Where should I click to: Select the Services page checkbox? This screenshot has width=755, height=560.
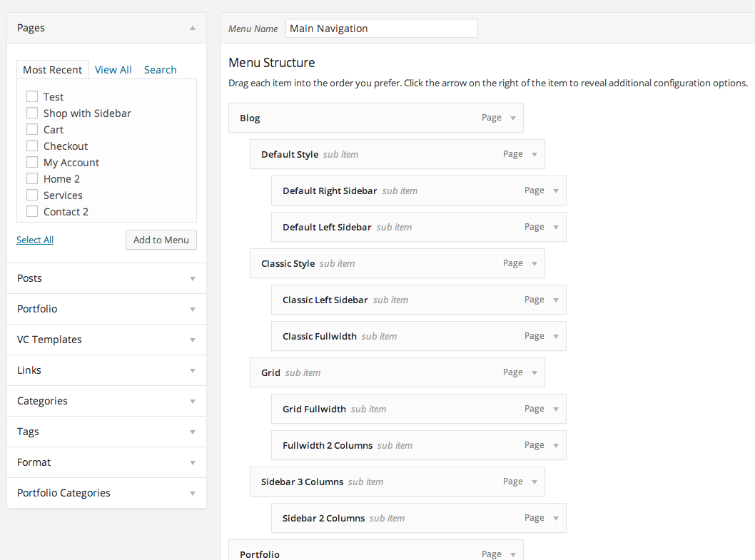point(32,195)
